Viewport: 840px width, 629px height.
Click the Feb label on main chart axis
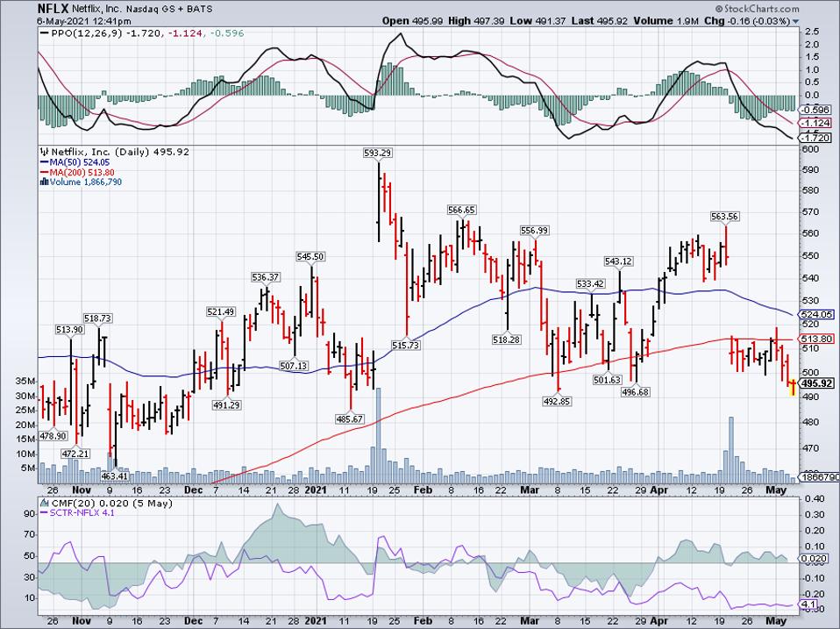tap(424, 490)
